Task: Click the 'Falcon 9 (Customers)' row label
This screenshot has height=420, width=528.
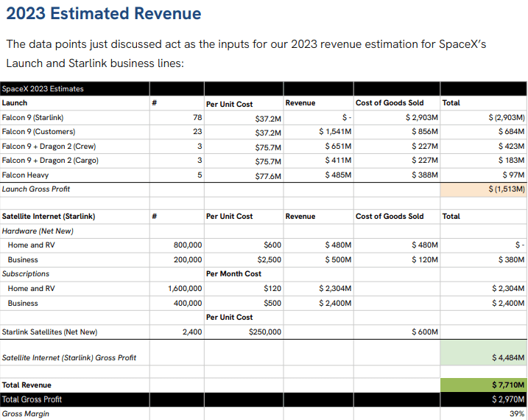Action: click(x=38, y=132)
